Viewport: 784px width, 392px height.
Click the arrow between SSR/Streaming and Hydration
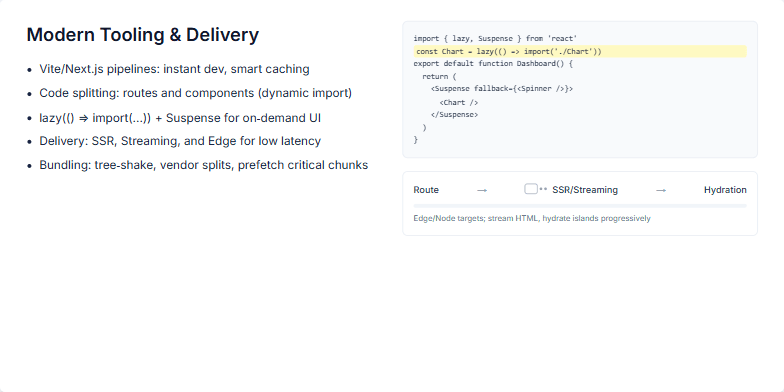point(661,190)
